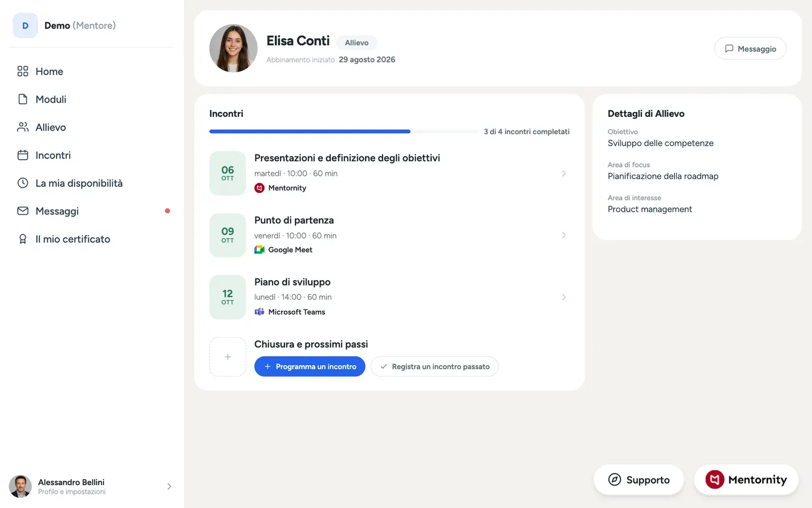The height and width of the screenshot is (508, 812).
Task: Click the clock icon for La mia disponibilità
Action: [23, 183]
